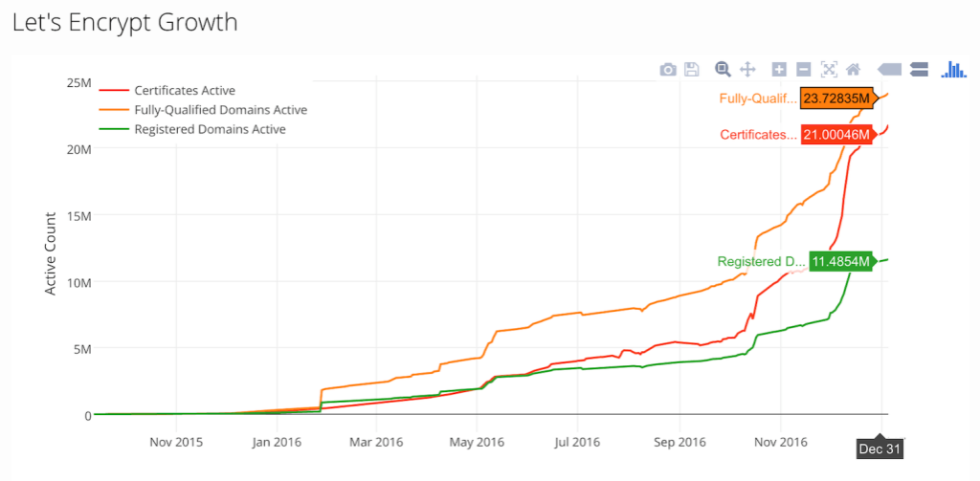This screenshot has height=481, width=980.
Task: Click the May 2016 x-axis tick label
Action: [476, 442]
